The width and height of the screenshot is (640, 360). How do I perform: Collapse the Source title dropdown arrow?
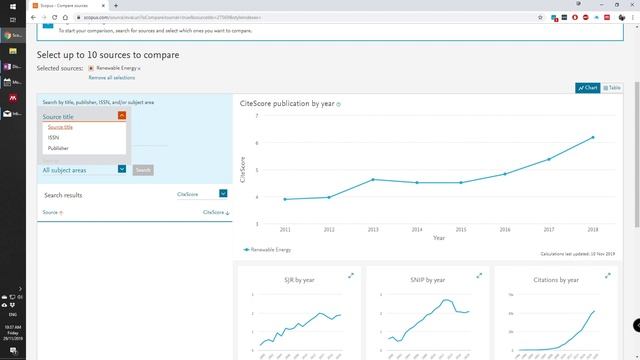pyautogui.click(x=122, y=116)
